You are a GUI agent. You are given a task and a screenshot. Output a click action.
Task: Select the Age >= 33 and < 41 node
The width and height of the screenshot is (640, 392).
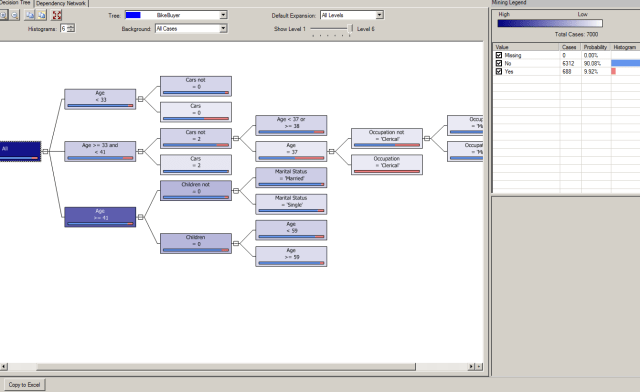pos(100,151)
